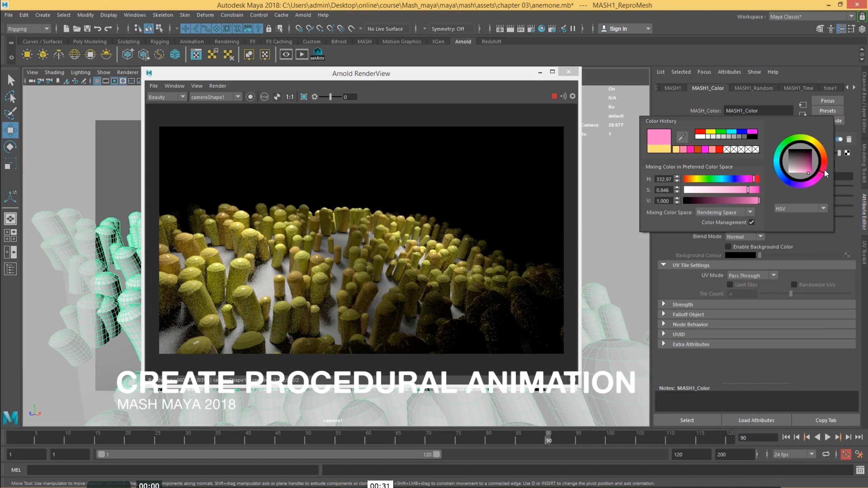Expand the Falloff Object section
This screenshot has width=868, height=488.
point(688,314)
